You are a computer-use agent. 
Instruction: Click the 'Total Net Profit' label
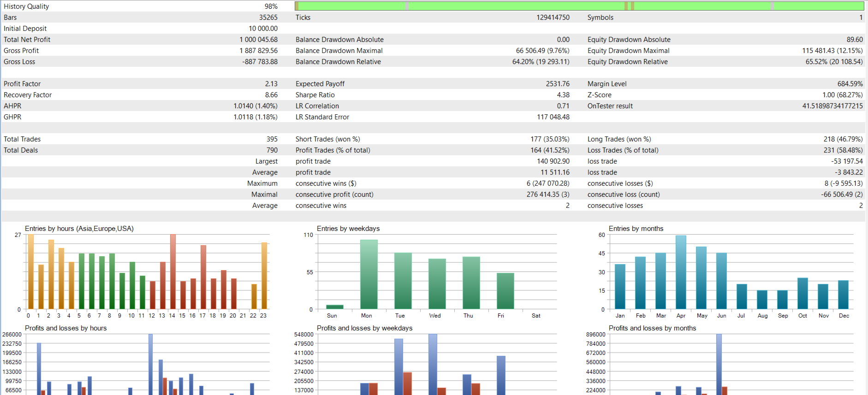(27, 40)
